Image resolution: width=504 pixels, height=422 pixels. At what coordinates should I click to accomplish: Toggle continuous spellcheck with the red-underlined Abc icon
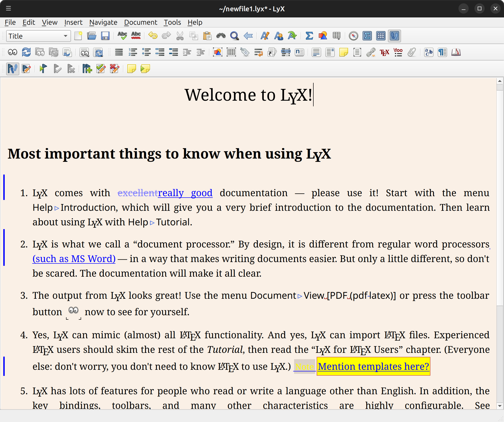(x=136, y=36)
